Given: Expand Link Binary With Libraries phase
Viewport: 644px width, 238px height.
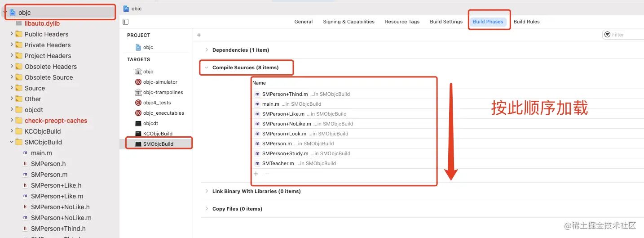Looking at the screenshot, I should [x=207, y=191].
